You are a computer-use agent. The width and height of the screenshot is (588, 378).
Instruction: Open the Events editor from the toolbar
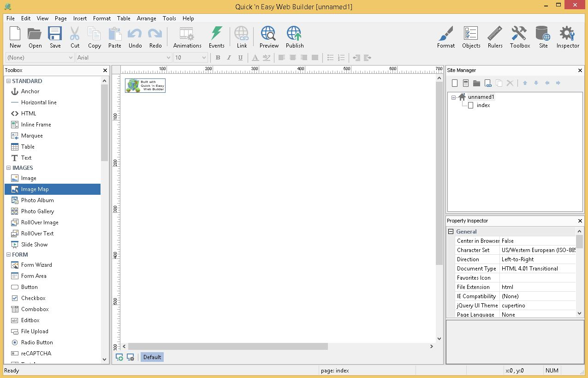click(216, 37)
